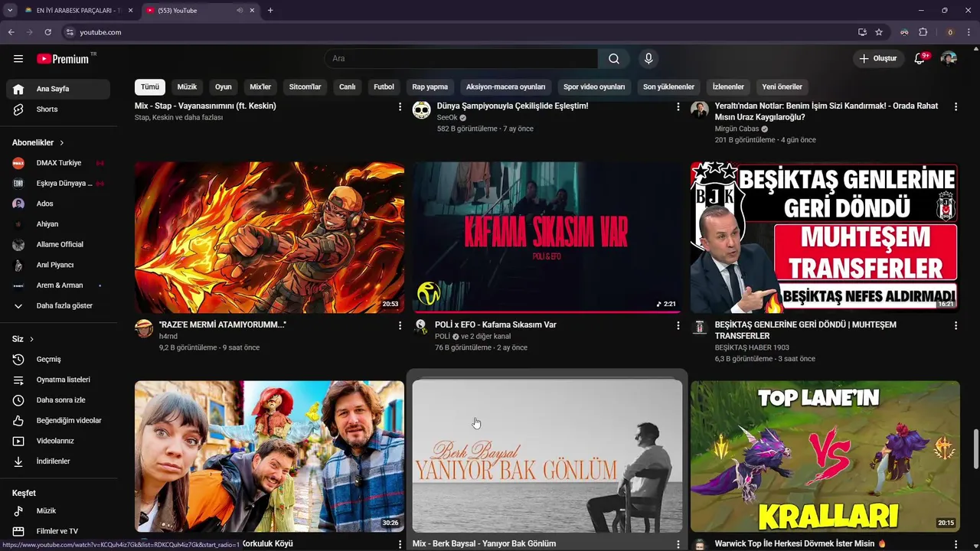This screenshot has height=551, width=980.
Task: Select the Sitcom'lar filter chip
Action: point(305,86)
